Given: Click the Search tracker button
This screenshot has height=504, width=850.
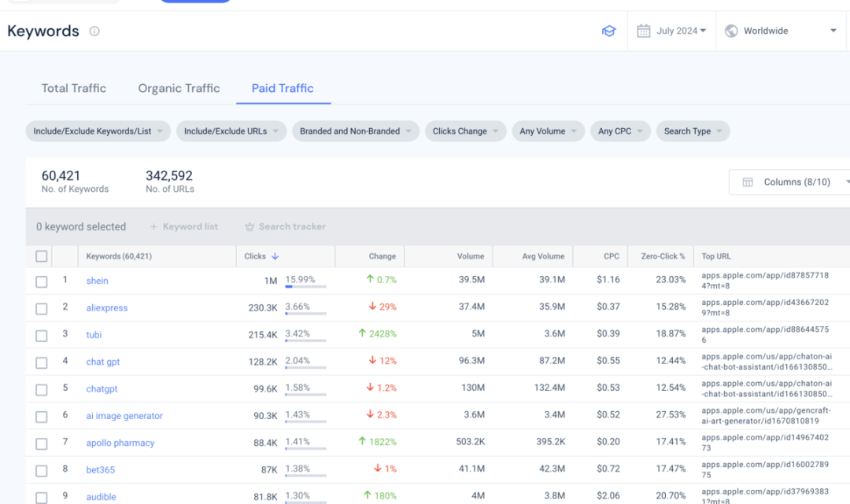Looking at the screenshot, I should tap(286, 226).
